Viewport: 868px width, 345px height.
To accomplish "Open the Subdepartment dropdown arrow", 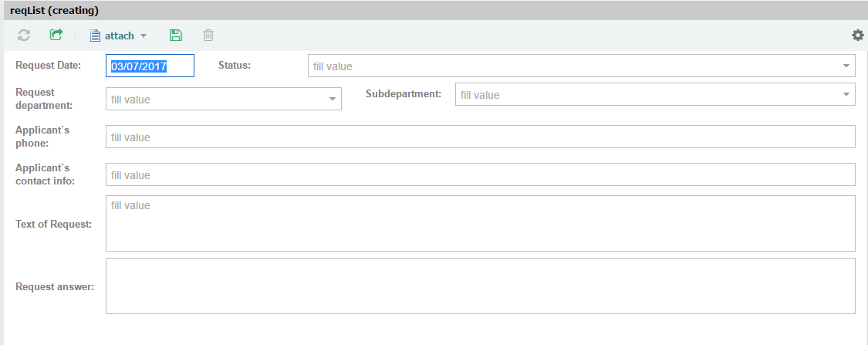I will pyautogui.click(x=846, y=95).
